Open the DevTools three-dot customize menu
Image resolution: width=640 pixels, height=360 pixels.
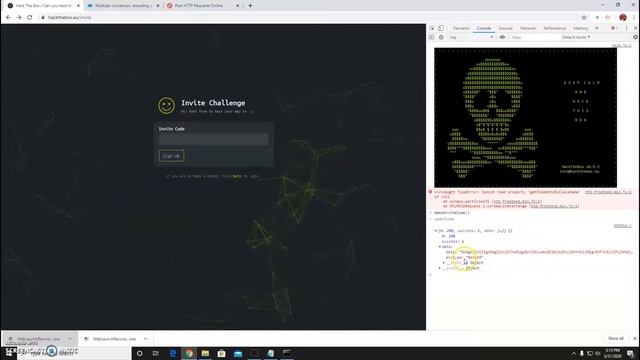(x=627, y=28)
